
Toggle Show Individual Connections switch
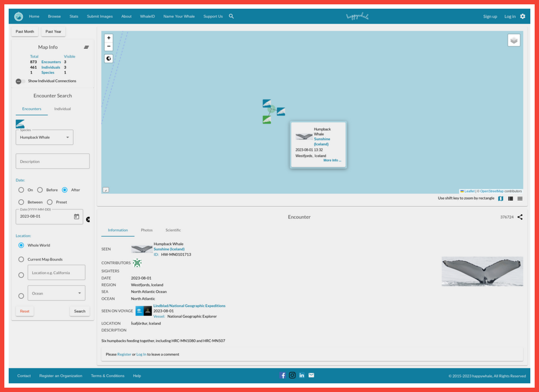click(x=20, y=81)
